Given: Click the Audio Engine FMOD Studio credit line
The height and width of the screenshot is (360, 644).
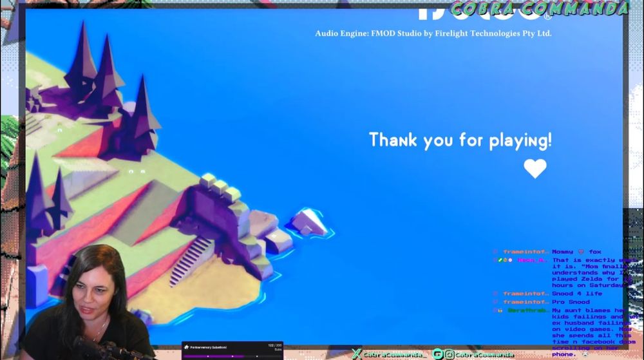Looking at the screenshot, I should pos(433,33).
